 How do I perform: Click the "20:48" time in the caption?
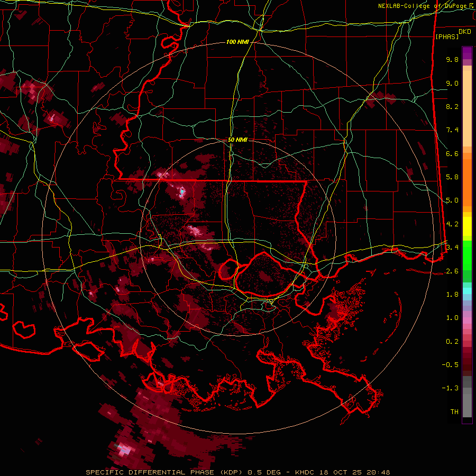click(x=378, y=472)
